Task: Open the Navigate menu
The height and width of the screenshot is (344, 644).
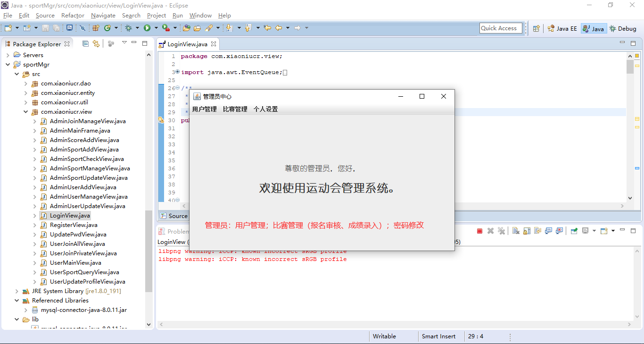Action: point(103,16)
